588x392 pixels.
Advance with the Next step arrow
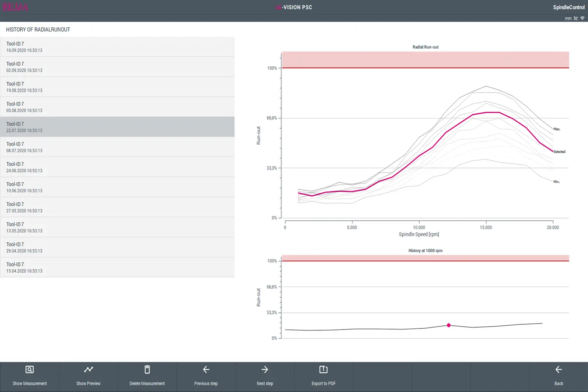(265, 370)
